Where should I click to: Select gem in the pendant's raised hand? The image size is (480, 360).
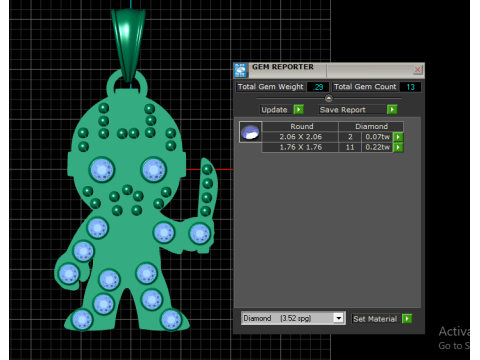point(199,233)
